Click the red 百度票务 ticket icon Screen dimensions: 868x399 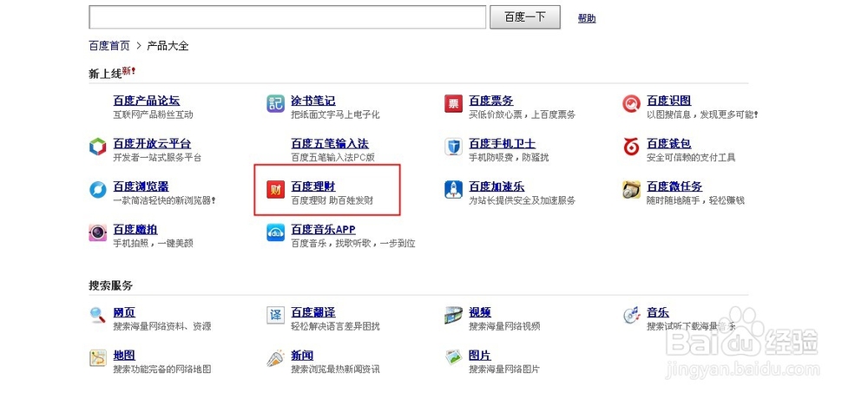pyautogui.click(x=453, y=103)
